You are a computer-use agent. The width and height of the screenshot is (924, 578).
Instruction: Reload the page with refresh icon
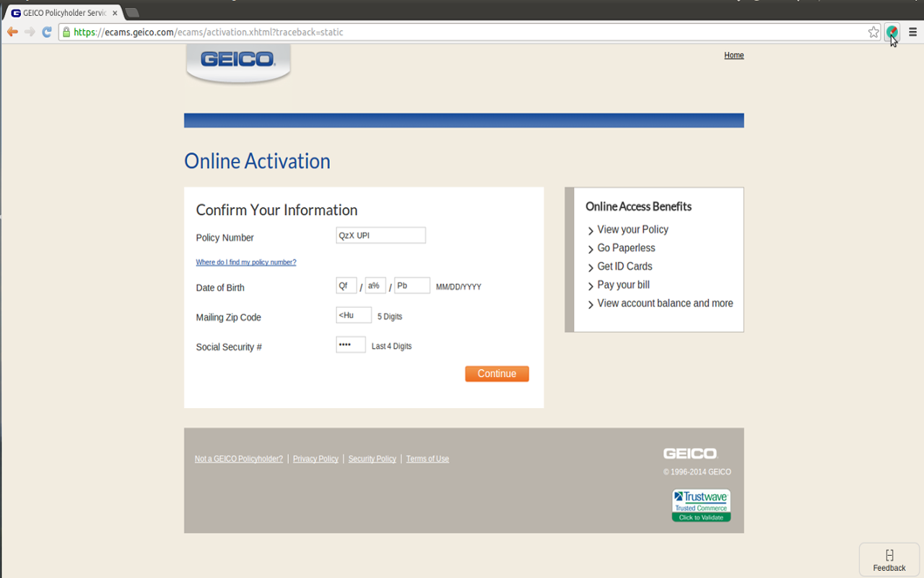click(x=47, y=32)
